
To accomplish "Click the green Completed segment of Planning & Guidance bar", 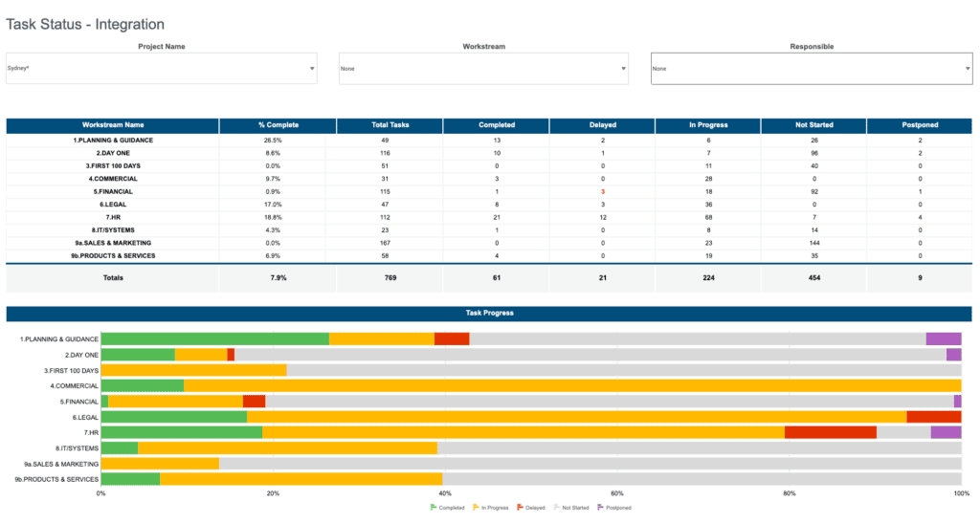I will click(214, 338).
